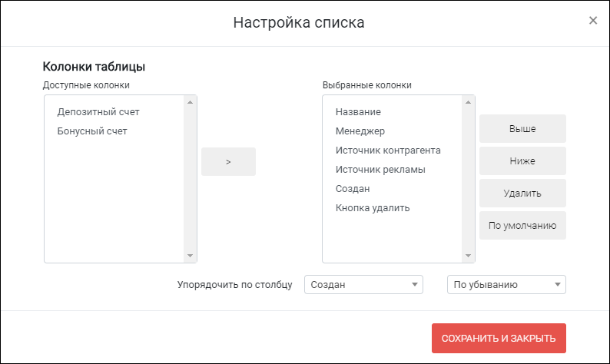This screenshot has width=610, height=364.
Task: Select Бонусный счет in available columns
Action: 92,131
